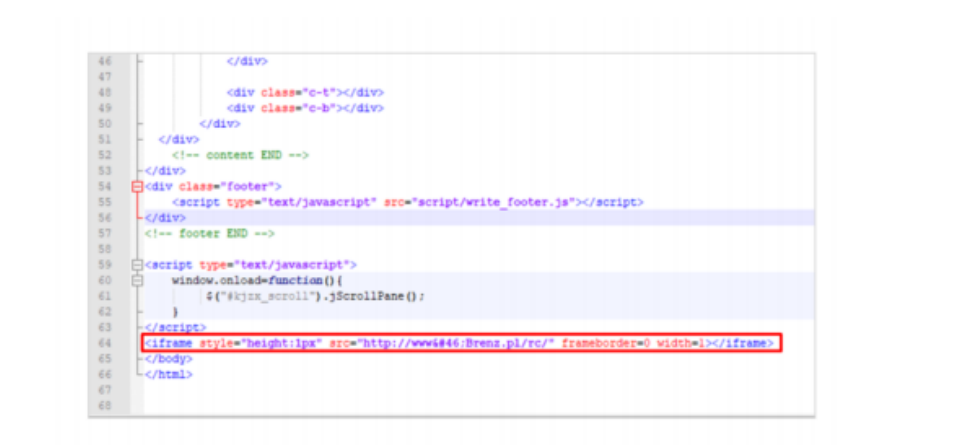Click line number 61 in the gutter
The image size is (980, 446).
click(104, 296)
